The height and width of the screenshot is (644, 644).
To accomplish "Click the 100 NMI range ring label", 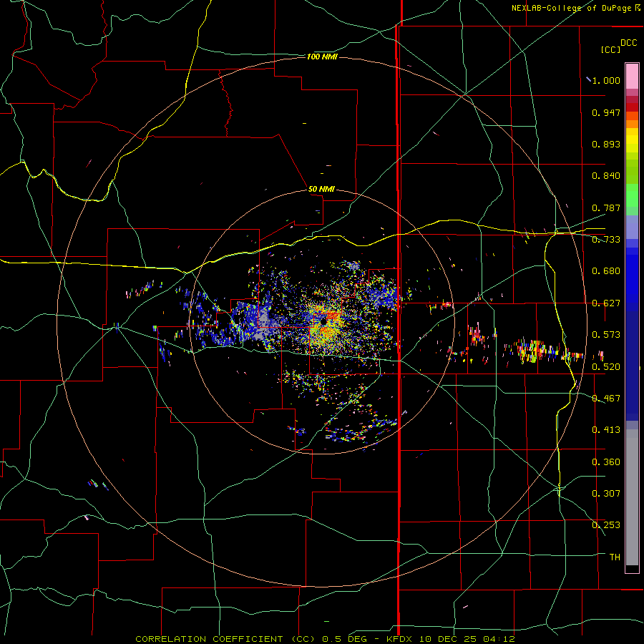I will tap(322, 57).
